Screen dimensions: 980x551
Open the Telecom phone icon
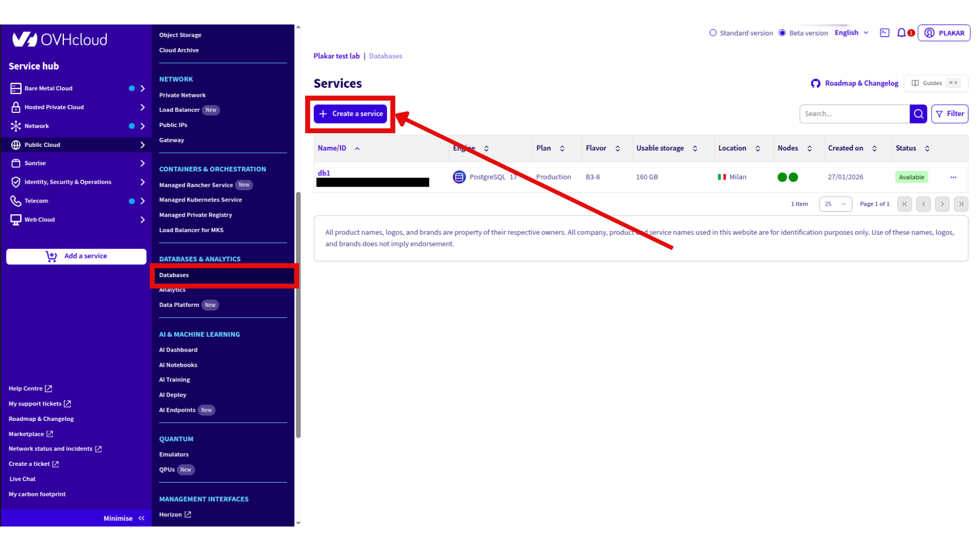(15, 201)
